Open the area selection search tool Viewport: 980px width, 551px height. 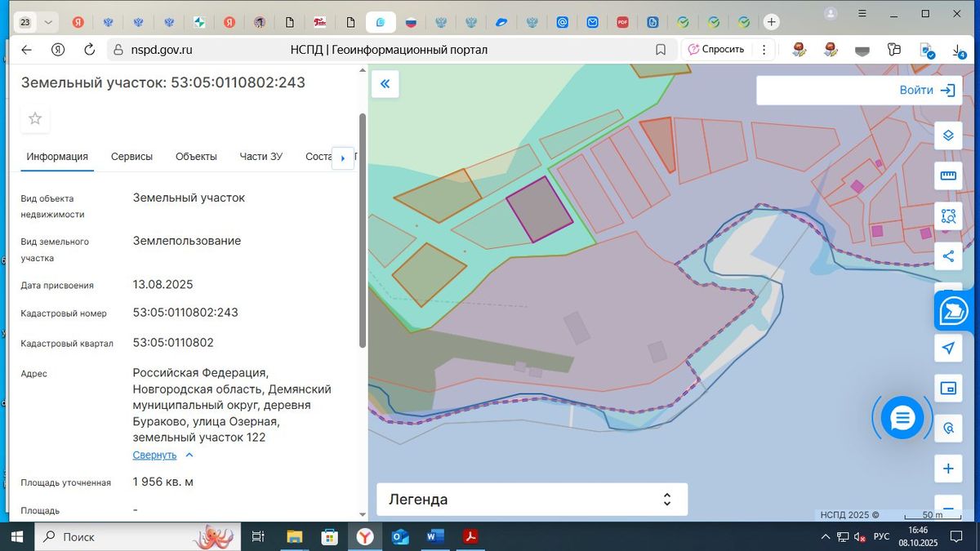(x=948, y=216)
